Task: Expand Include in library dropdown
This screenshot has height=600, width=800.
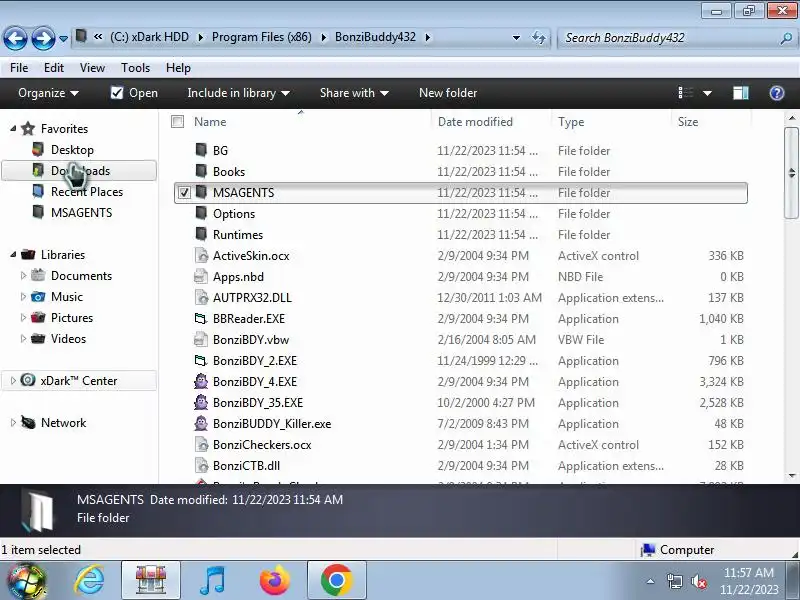Action: 238,93
